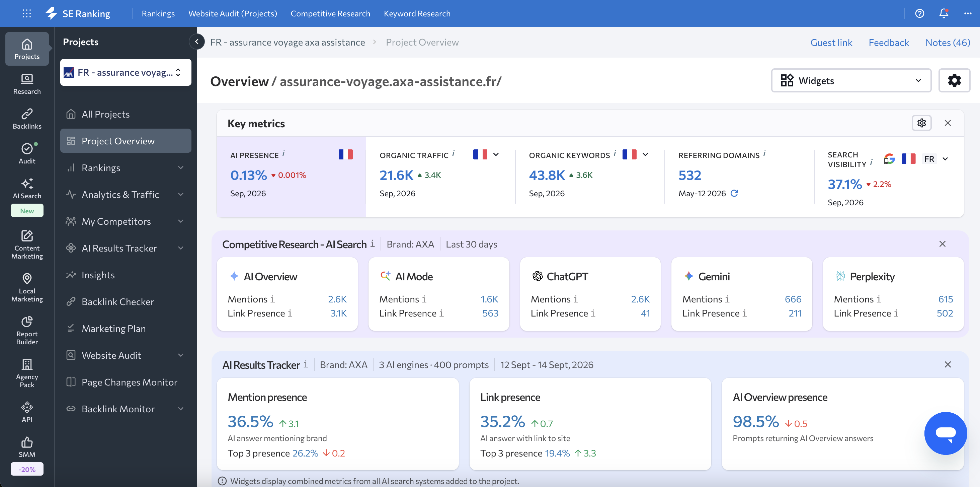
Task: Open the help question mark icon
Action: click(x=919, y=13)
